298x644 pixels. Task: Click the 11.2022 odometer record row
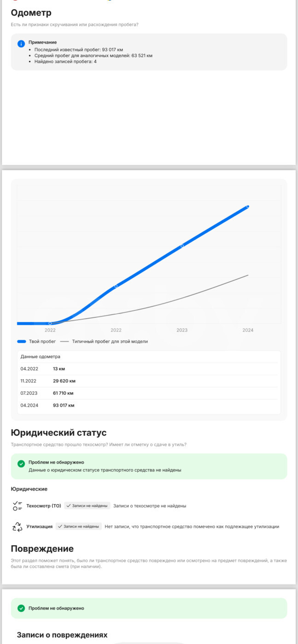click(x=149, y=381)
